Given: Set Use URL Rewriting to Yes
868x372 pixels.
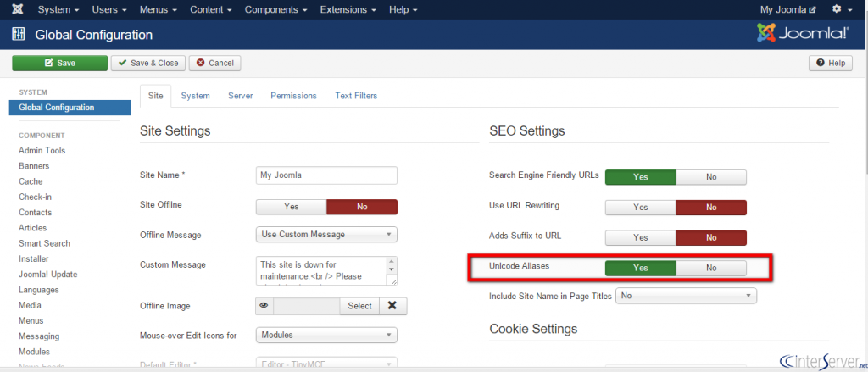Looking at the screenshot, I should click(x=641, y=208).
